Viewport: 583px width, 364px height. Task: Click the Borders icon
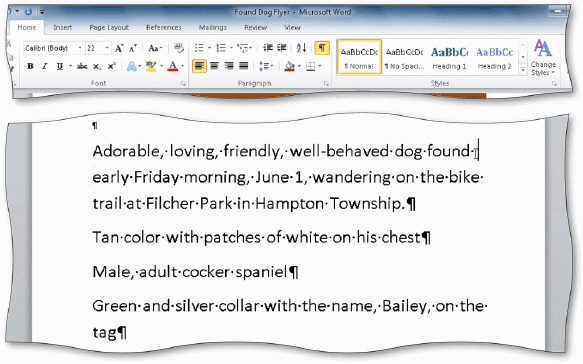[x=310, y=66]
